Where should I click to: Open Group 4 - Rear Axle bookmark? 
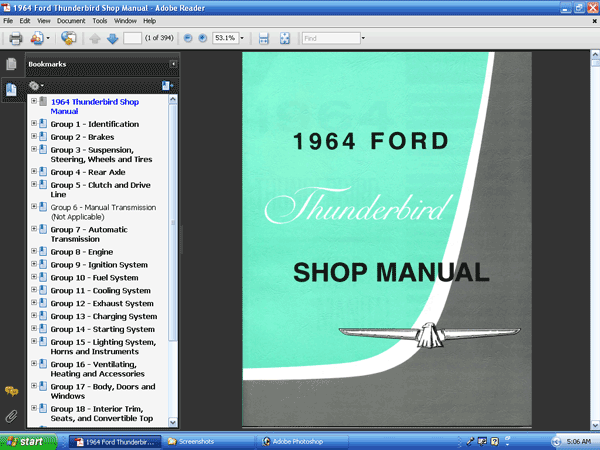pos(88,172)
